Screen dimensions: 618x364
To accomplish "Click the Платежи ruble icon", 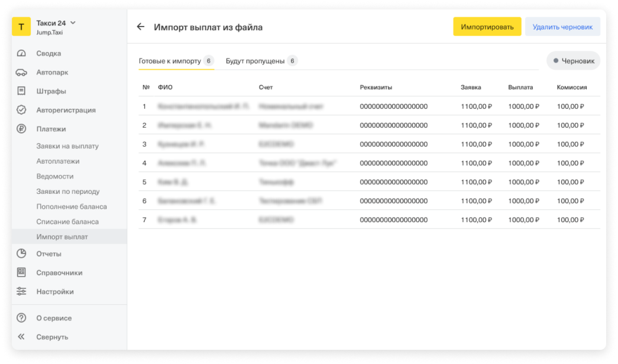I will pyautogui.click(x=21, y=129).
